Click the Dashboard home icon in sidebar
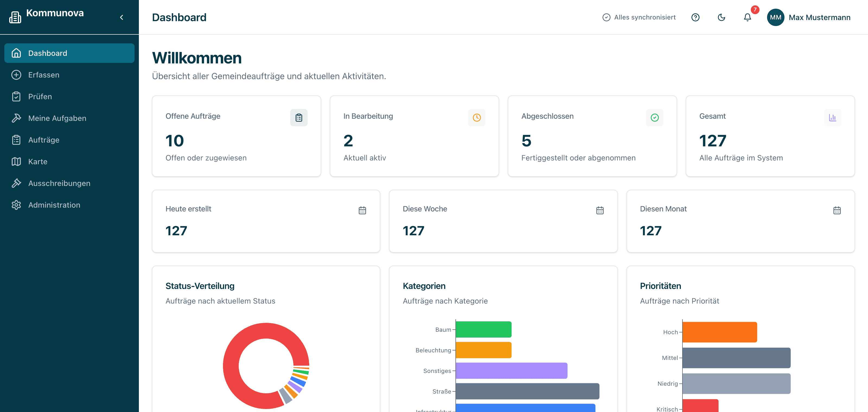 [x=16, y=53]
